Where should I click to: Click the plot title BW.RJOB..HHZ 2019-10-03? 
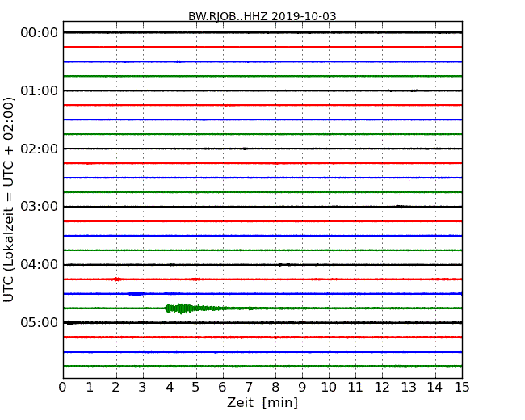click(262, 16)
